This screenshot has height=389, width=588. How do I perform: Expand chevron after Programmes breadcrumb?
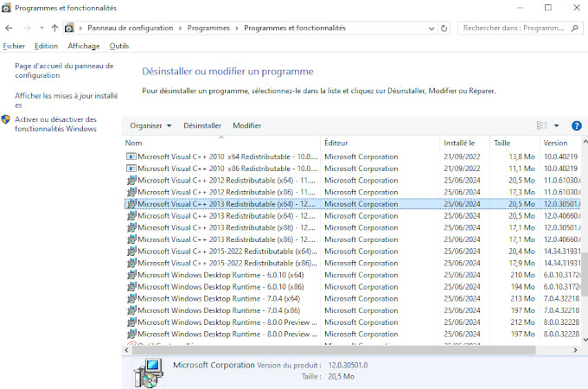(237, 29)
